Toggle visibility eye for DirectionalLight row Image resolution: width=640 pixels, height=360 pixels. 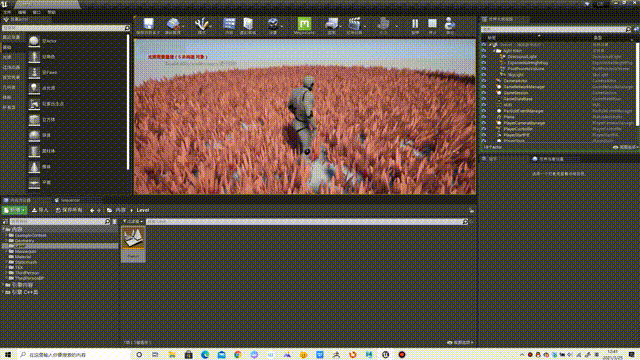point(484,57)
